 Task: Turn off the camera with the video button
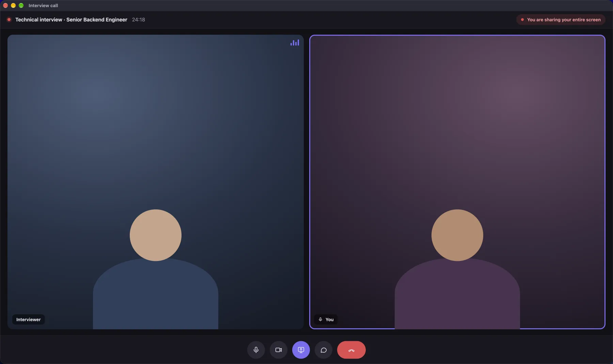pos(279,350)
